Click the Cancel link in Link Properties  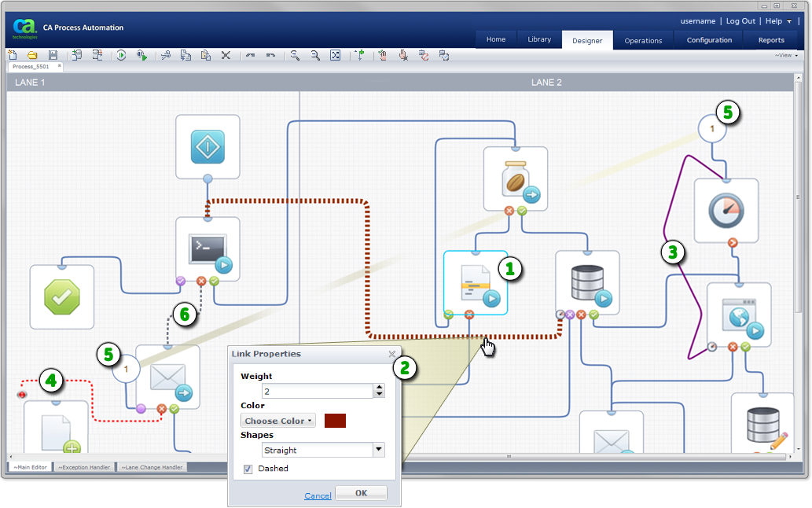[x=318, y=495]
